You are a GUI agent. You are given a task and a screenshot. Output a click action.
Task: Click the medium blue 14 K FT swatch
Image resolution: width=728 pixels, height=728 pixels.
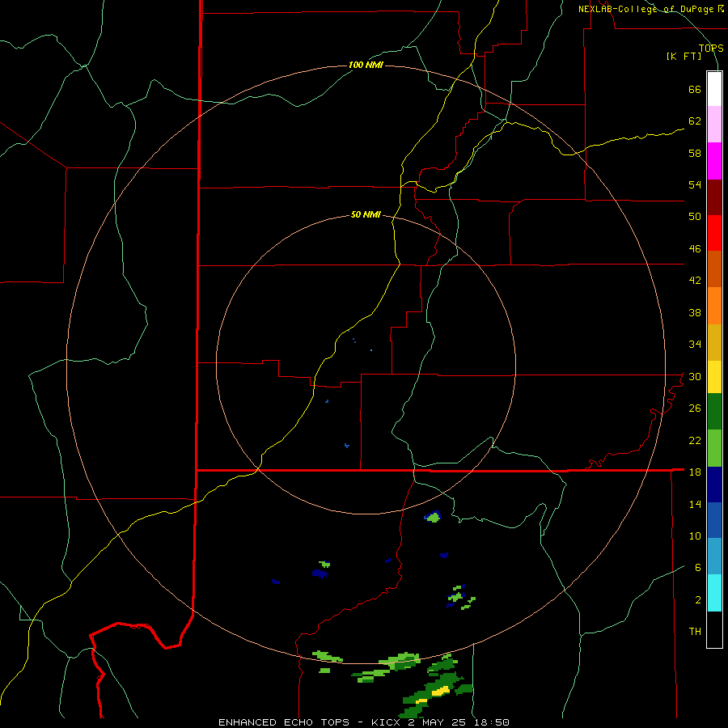pos(714,520)
